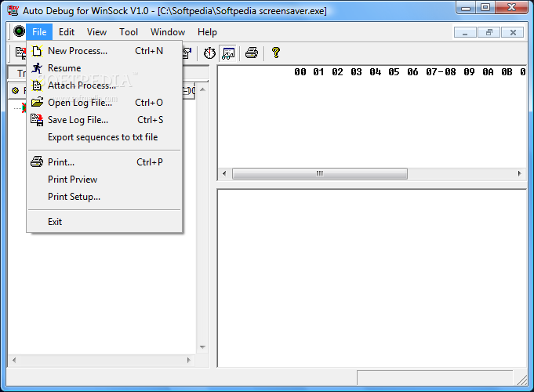Open Print Setup from File menu
Image resolution: width=534 pixels, height=392 pixels.
tap(104, 197)
